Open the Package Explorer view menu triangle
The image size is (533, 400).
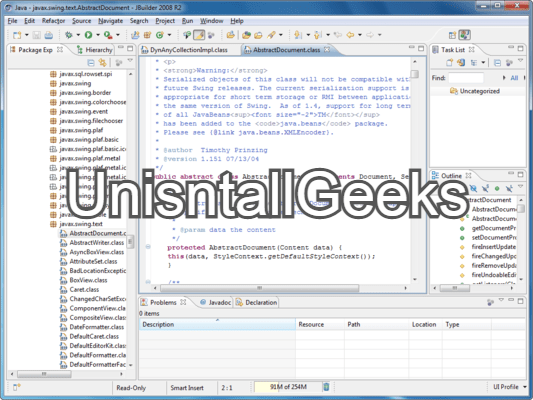pyautogui.click(x=130, y=61)
